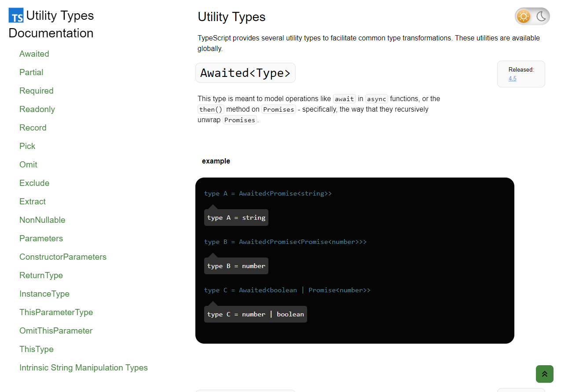Jump to NonNullable documentation
The image size is (561, 392).
click(x=42, y=220)
